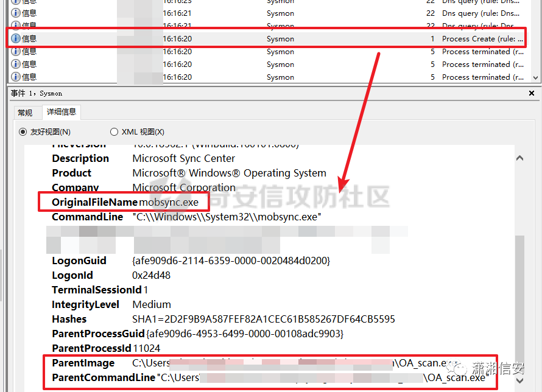Click the IntegrityLevel value Medium
Image resolution: width=542 pixels, height=392 pixels.
pos(152,304)
